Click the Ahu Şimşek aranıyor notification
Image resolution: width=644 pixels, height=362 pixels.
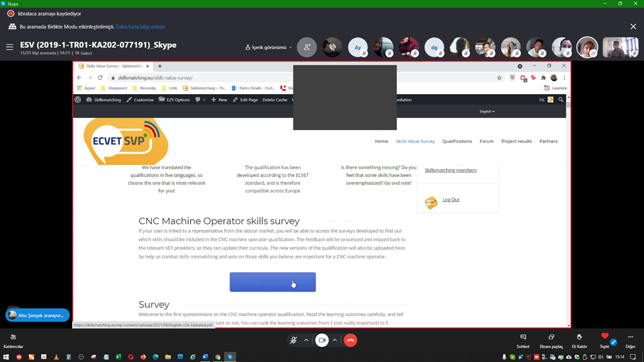38,315
